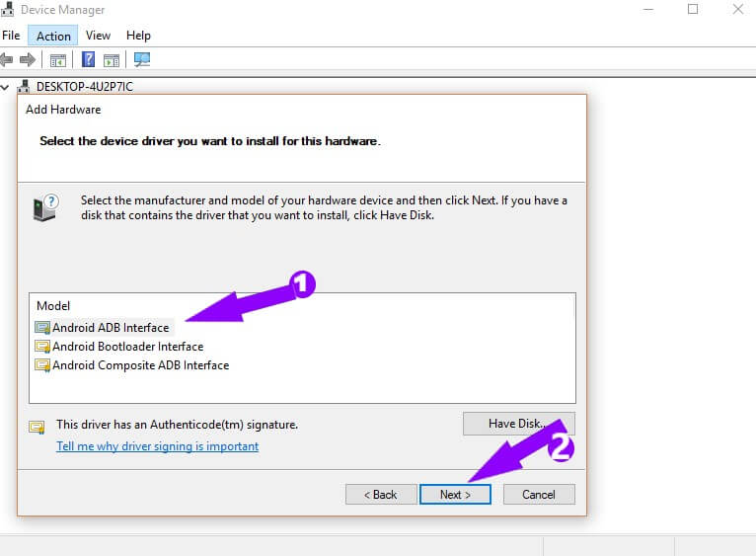
Task: Open the File menu
Action: (11, 36)
